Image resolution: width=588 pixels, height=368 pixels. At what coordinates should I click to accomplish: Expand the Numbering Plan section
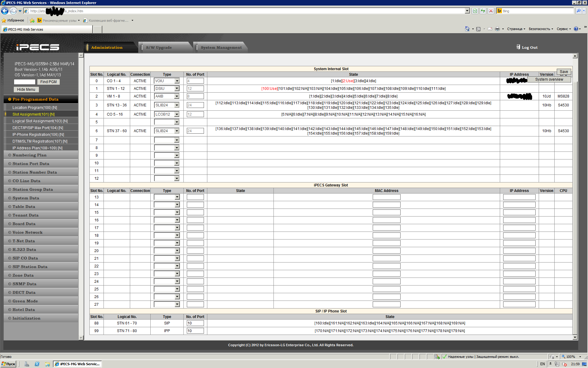[29, 155]
